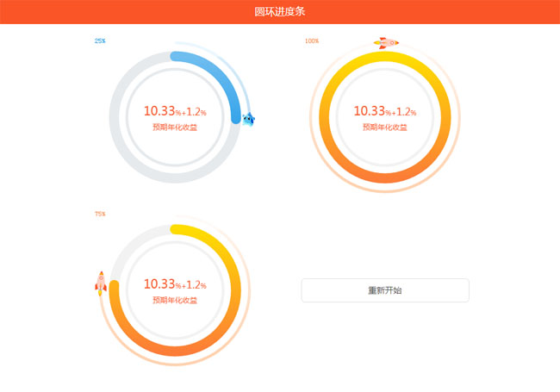560x392 pixels.
Task: Select the 75% percentage label
Action: tap(100, 213)
